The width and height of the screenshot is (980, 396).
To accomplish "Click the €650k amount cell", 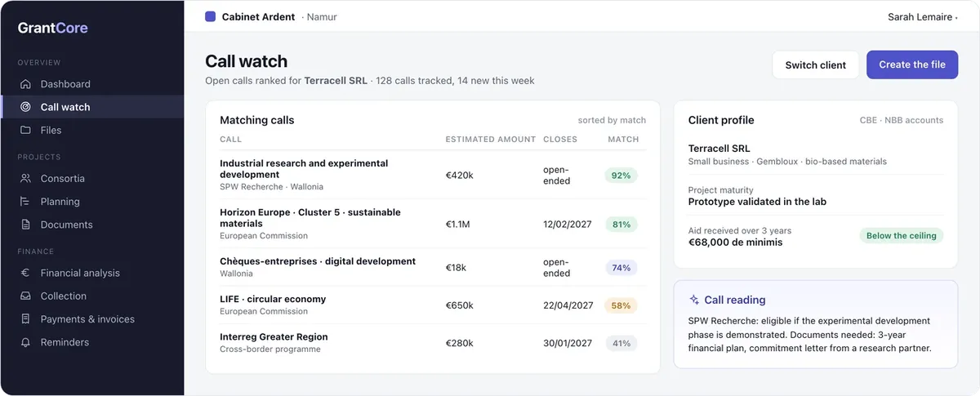I will (x=459, y=305).
